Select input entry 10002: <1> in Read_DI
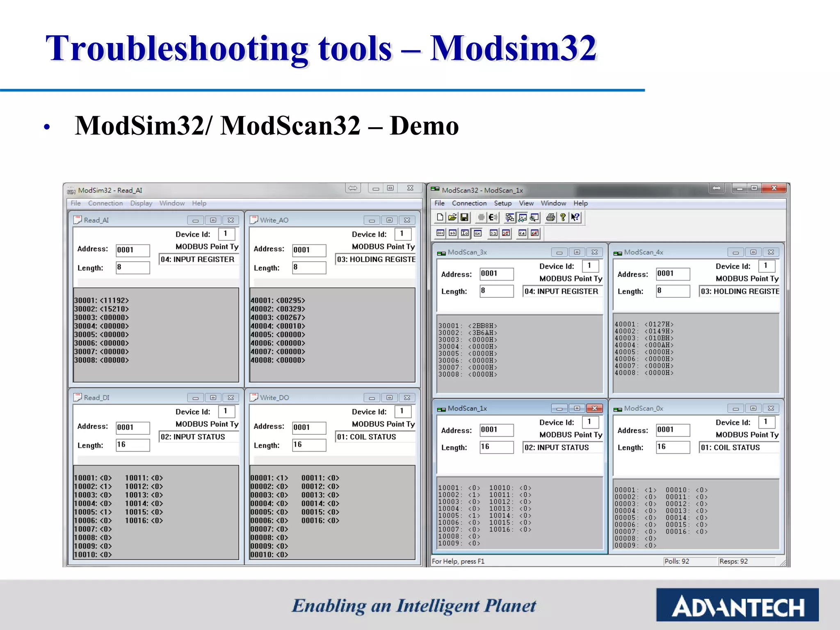This screenshot has width=840, height=630. 93,486
